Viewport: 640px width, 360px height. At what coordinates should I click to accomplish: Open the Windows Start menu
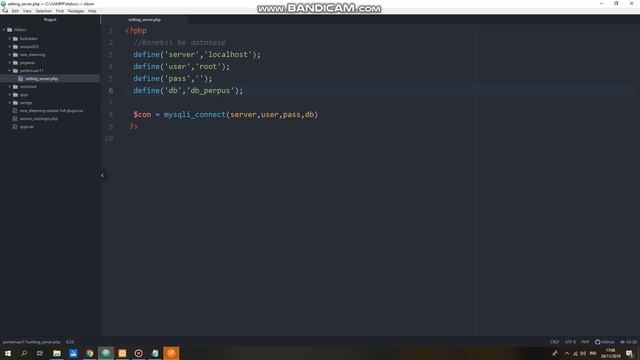(8, 353)
